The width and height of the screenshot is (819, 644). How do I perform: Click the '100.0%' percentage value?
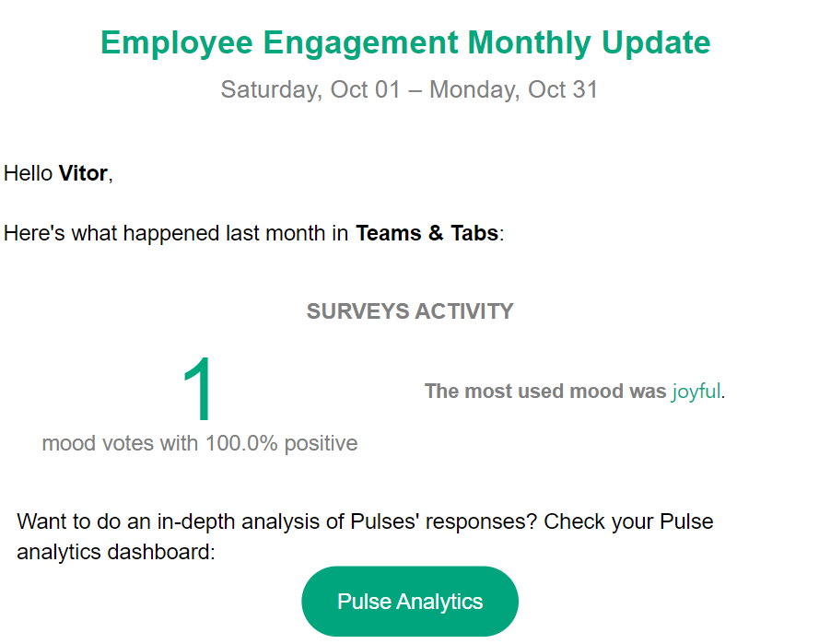(241, 443)
